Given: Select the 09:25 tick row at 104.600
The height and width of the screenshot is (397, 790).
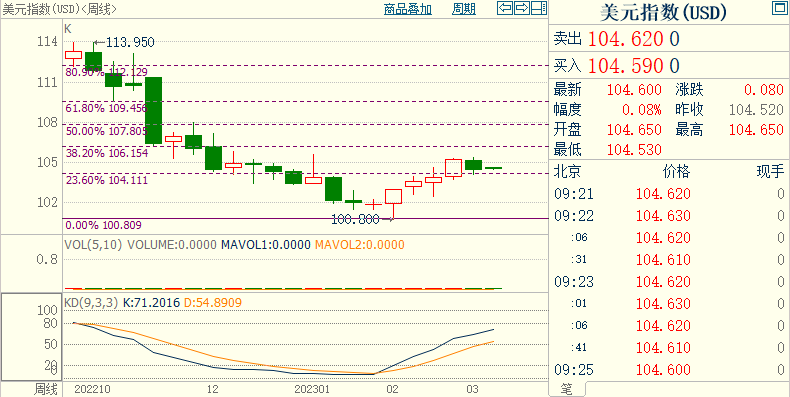Looking at the screenshot, I should point(669,370).
